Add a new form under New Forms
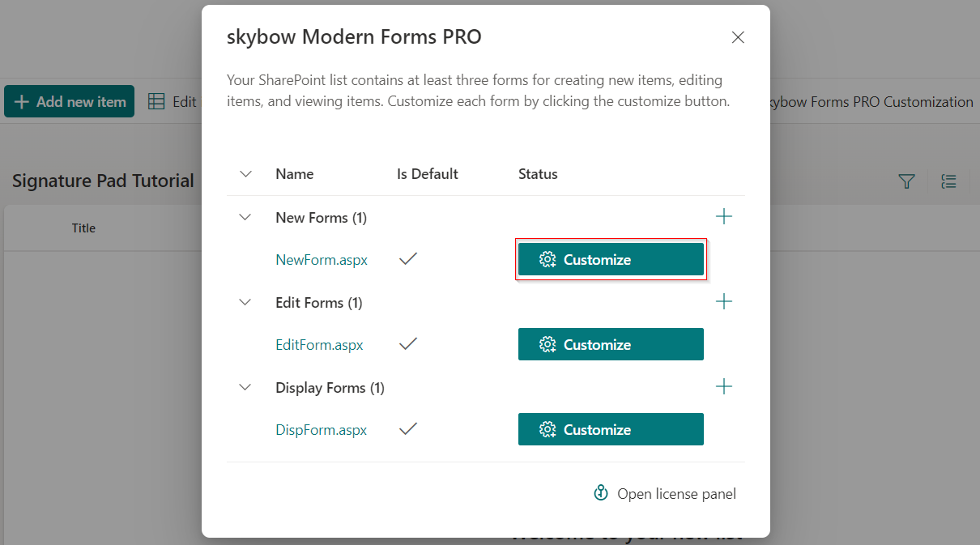 pyautogui.click(x=724, y=217)
